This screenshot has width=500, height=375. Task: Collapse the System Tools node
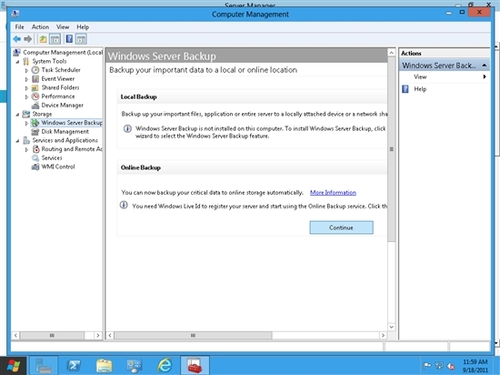click(17, 62)
